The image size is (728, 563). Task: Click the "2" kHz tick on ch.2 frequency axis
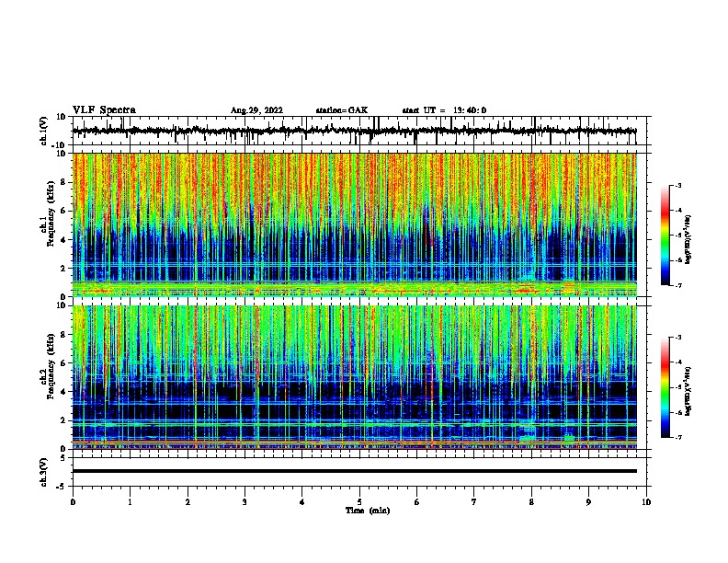pos(65,420)
